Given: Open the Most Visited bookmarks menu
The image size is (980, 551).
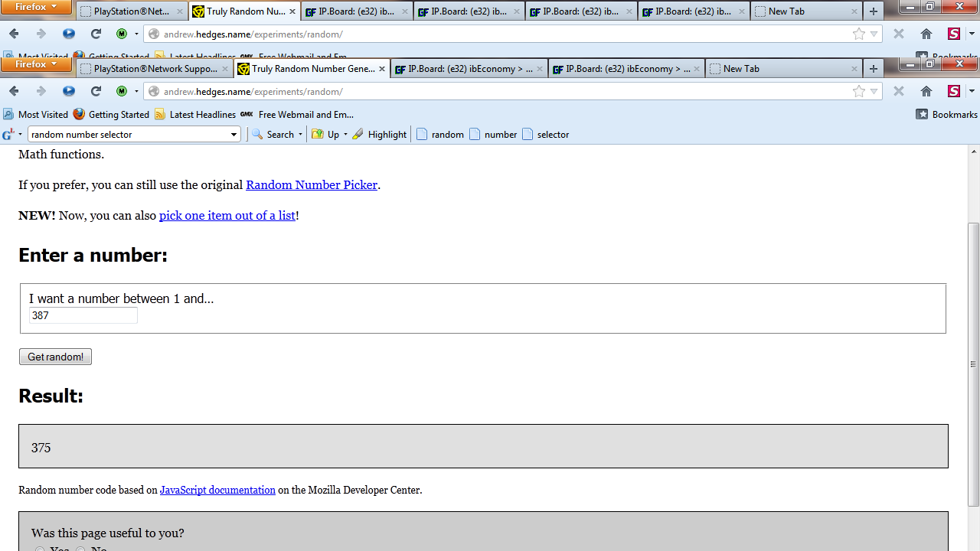Looking at the screenshot, I should 35,115.
